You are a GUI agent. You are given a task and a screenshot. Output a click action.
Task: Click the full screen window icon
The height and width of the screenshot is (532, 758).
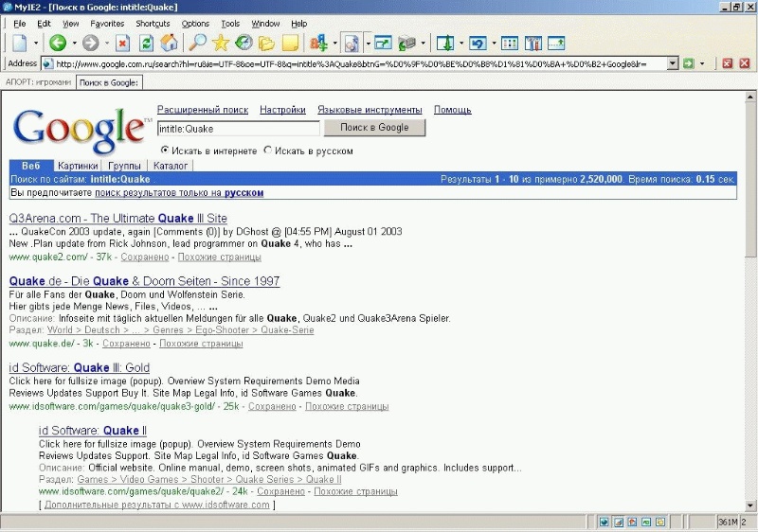[384, 44]
